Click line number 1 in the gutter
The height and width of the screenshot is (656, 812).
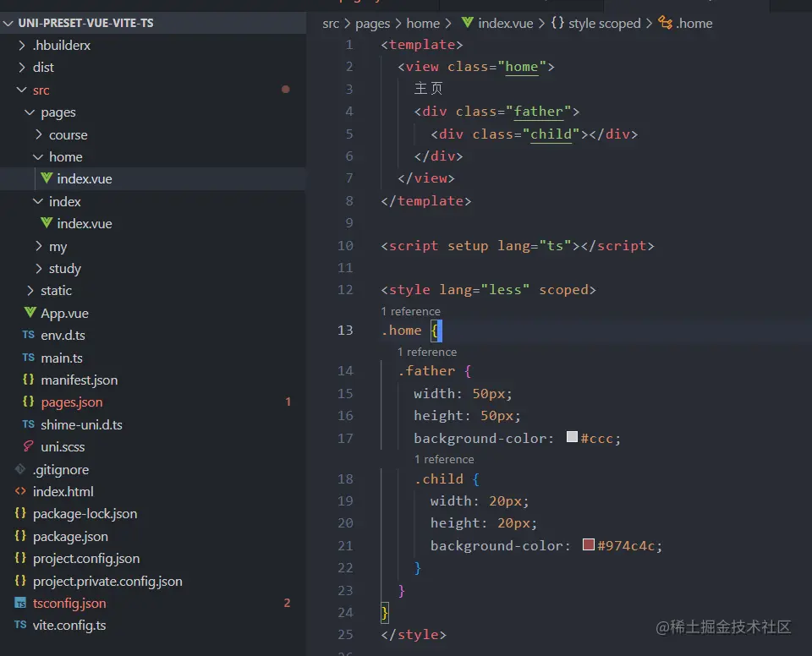pyautogui.click(x=349, y=45)
